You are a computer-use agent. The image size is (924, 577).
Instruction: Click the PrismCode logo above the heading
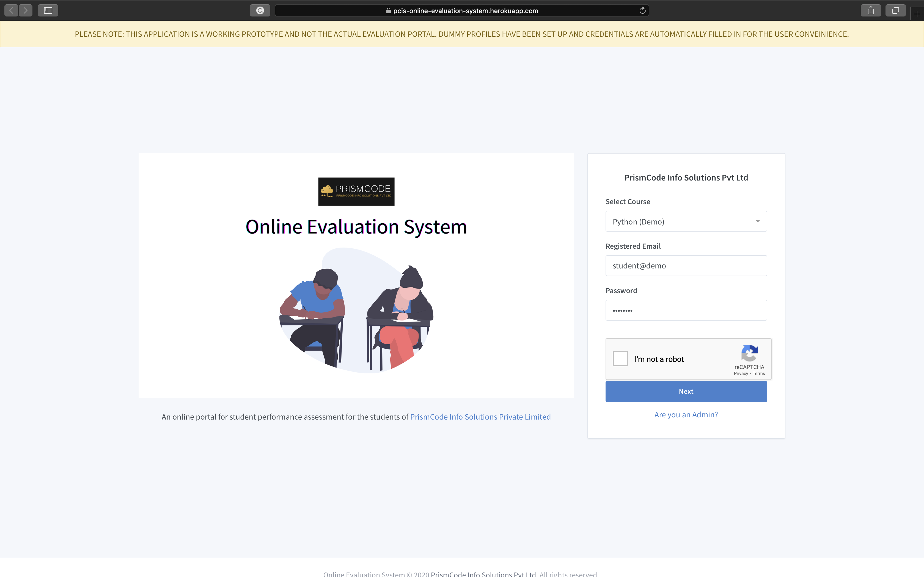356,191
